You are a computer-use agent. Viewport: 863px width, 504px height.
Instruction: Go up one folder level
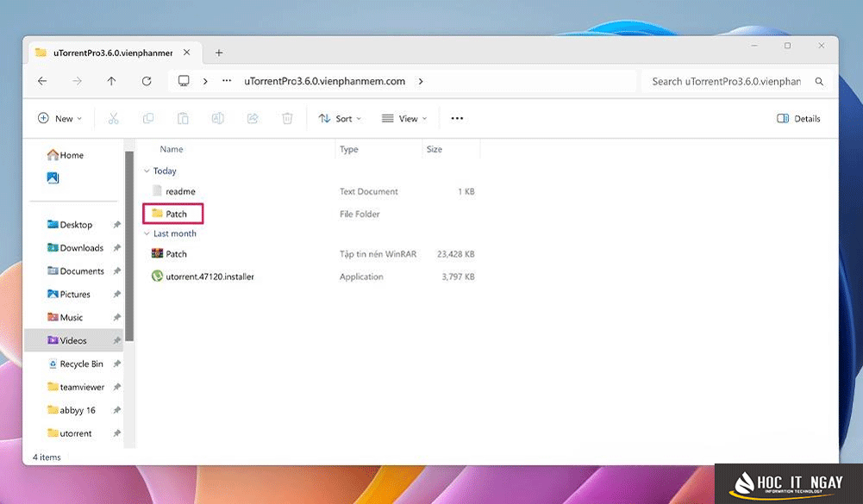(112, 82)
